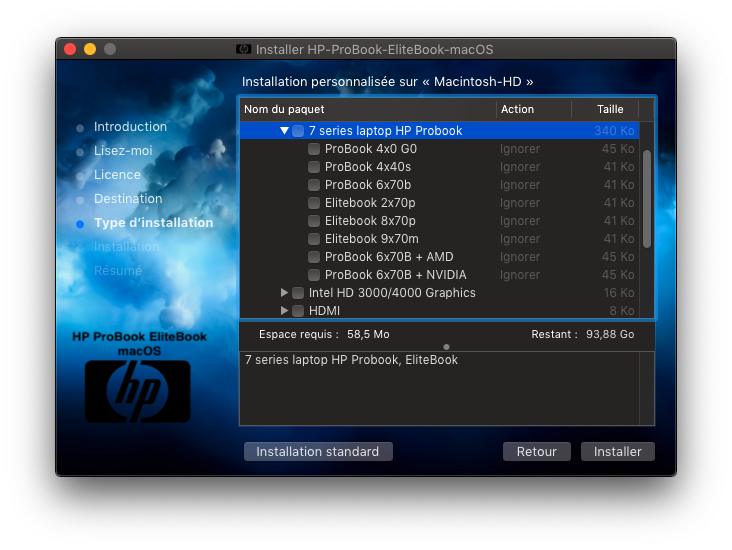732x550 pixels.
Task: Open the Destination step
Action: pyautogui.click(x=128, y=199)
